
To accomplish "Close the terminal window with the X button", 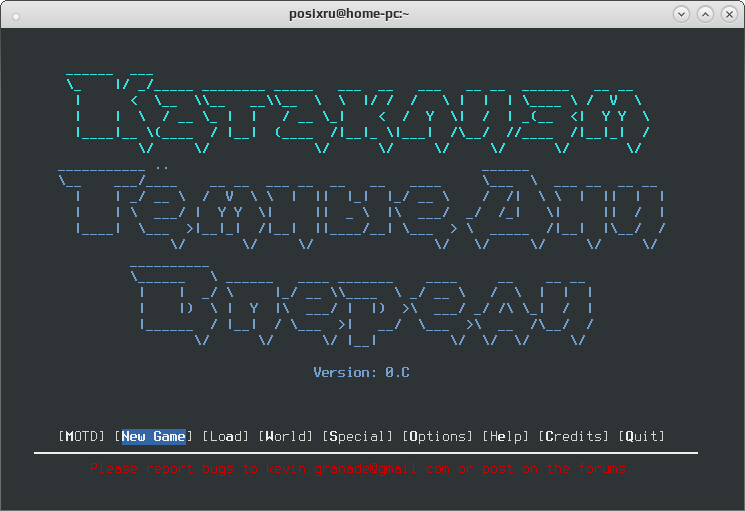I will [729, 14].
